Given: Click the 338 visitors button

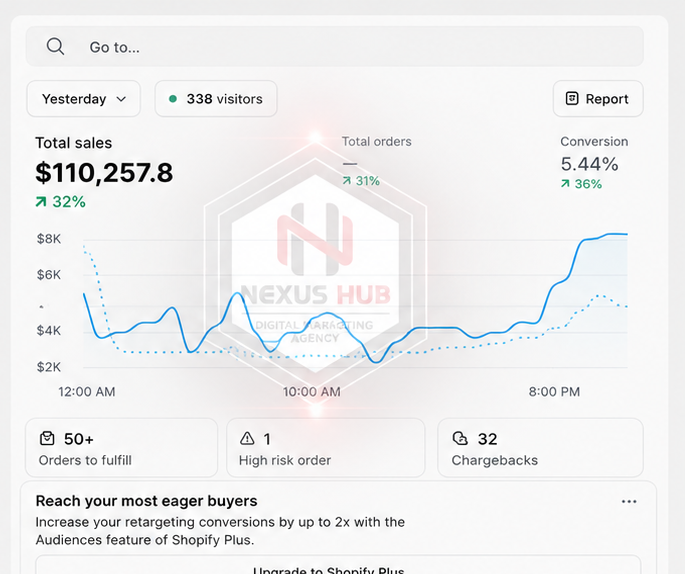Looking at the screenshot, I should click(x=216, y=99).
